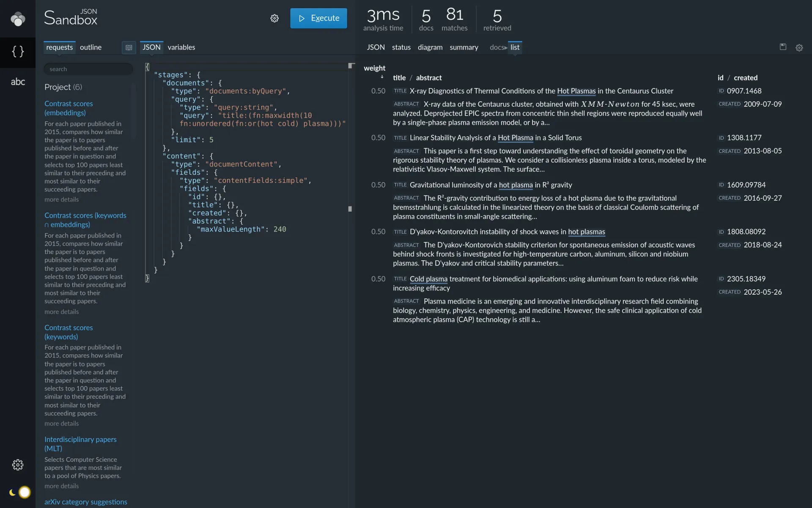Click the Gravitational luminosity title
Image resolution: width=812 pixels, height=508 pixels.
click(491, 185)
